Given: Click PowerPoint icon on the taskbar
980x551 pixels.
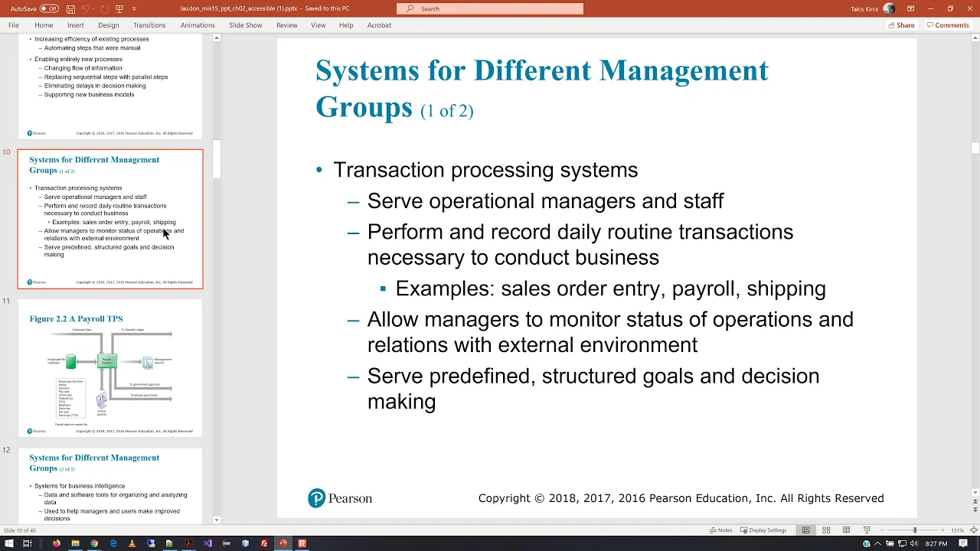Looking at the screenshot, I should (283, 543).
